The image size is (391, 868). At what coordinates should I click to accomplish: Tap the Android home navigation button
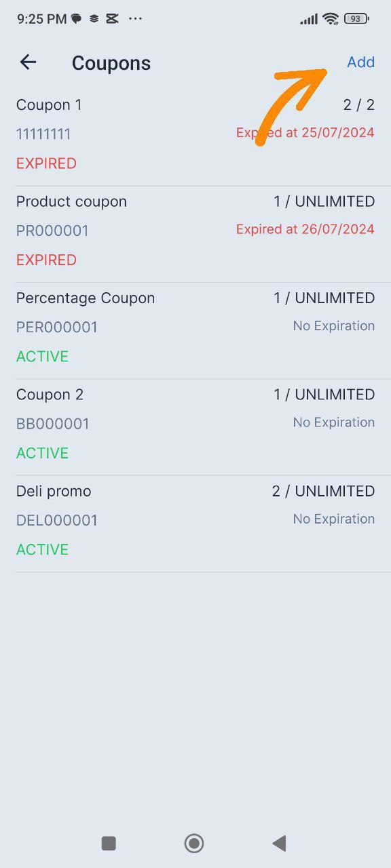click(x=194, y=843)
